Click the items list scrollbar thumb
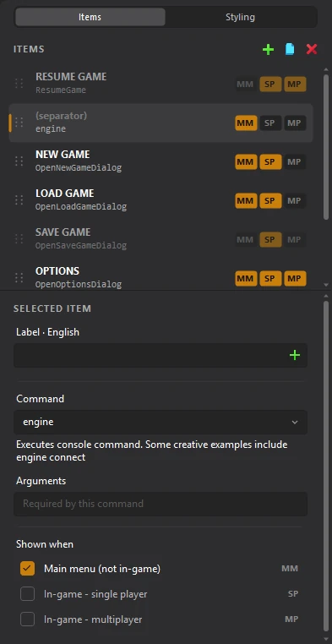This screenshot has height=644, width=332. coord(326,147)
